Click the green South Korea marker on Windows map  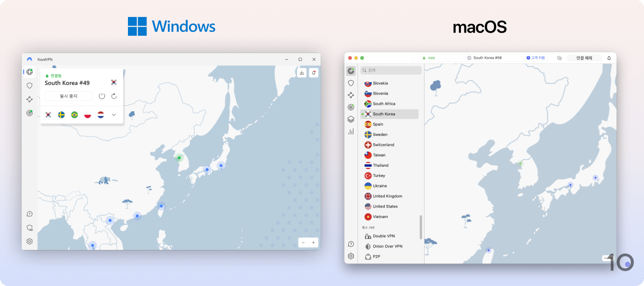(x=179, y=158)
